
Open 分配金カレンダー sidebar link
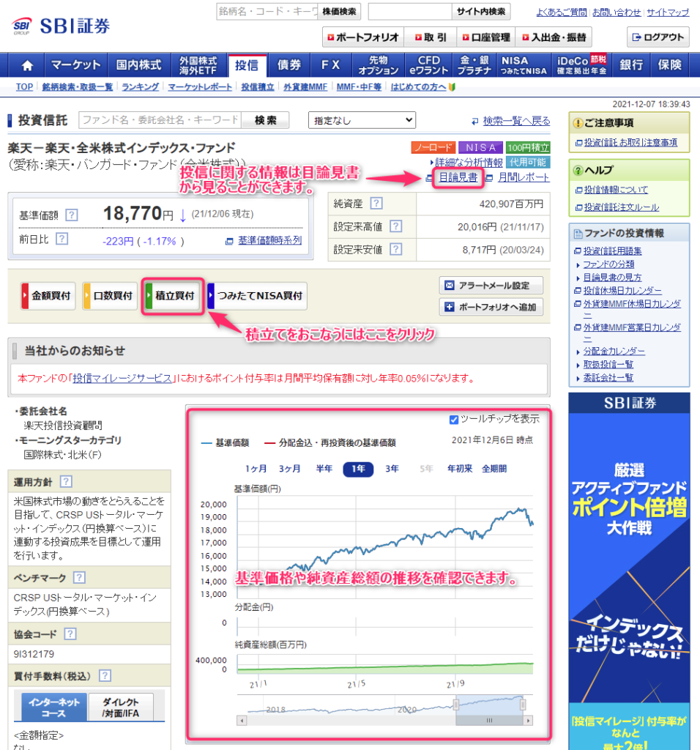point(614,352)
